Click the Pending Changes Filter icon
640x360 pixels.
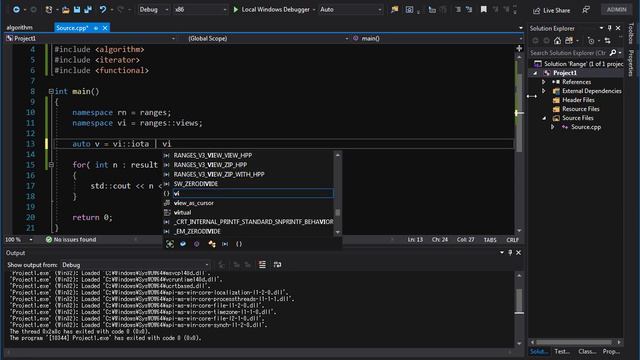(591, 40)
